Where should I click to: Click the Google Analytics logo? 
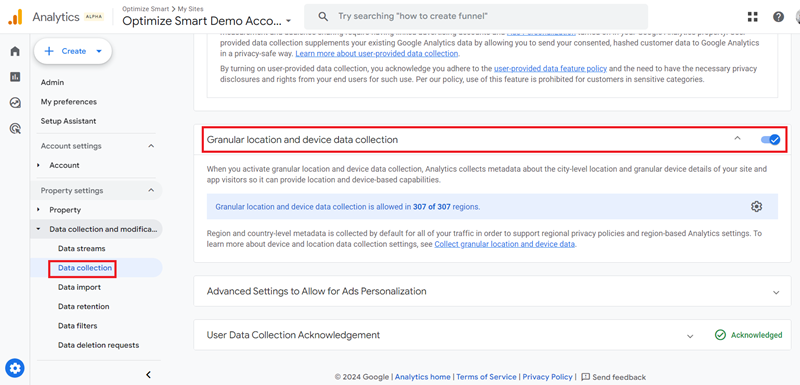pos(15,17)
